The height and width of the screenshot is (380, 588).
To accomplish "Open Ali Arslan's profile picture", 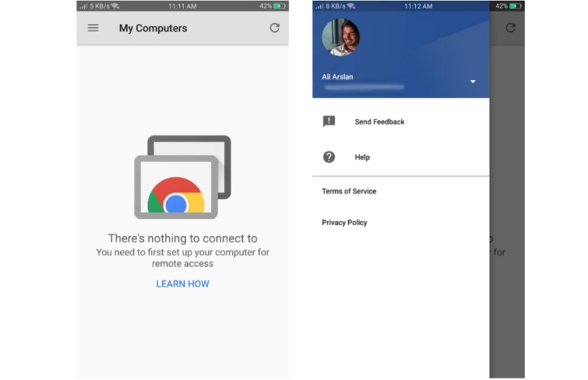I will 340,37.
